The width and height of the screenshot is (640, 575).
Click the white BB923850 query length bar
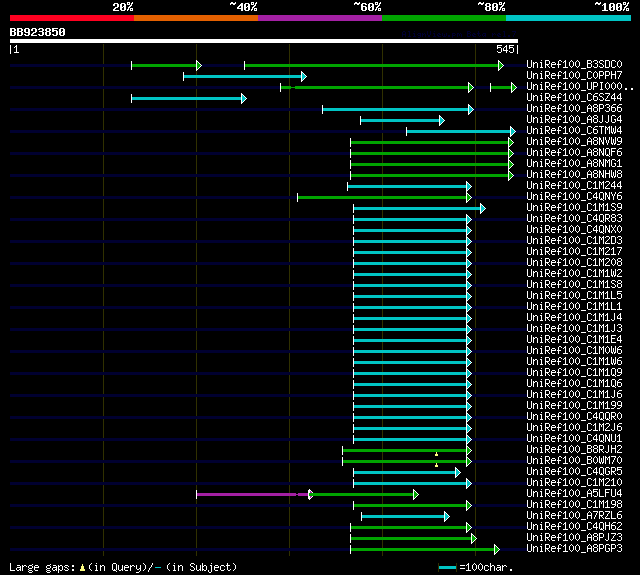click(264, 41)
